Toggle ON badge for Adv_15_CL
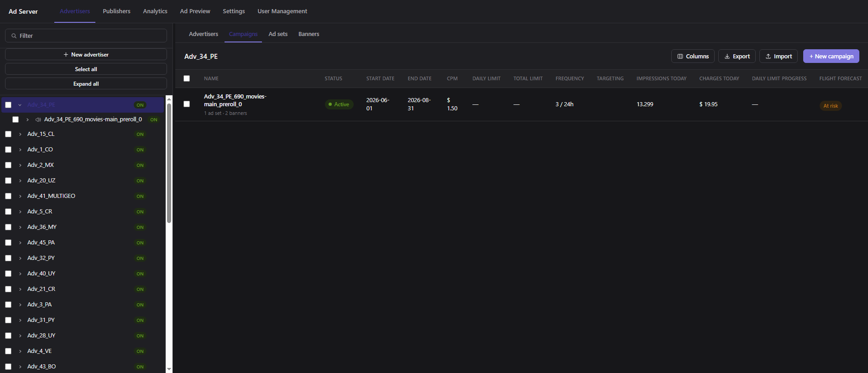 coord(140,134)
